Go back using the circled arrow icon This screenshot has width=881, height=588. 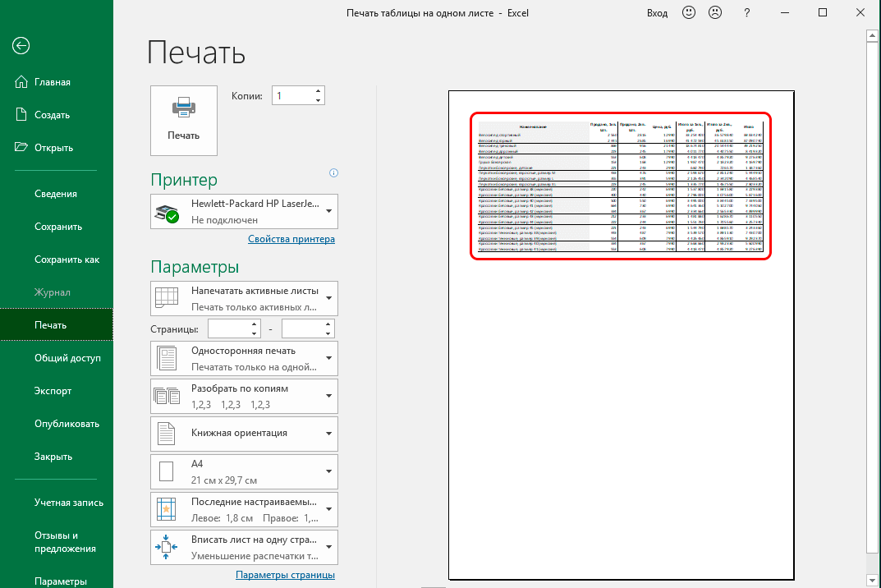21,45
